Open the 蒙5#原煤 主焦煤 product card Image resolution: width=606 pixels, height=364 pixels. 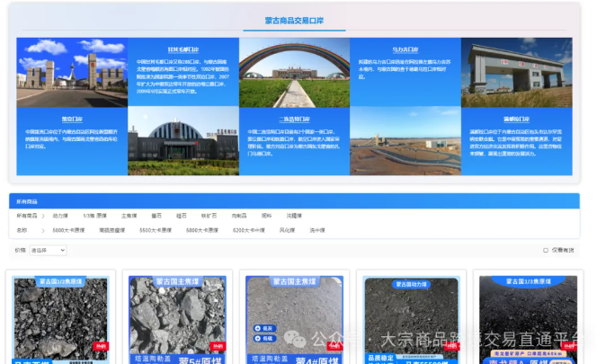coord(177,319)
